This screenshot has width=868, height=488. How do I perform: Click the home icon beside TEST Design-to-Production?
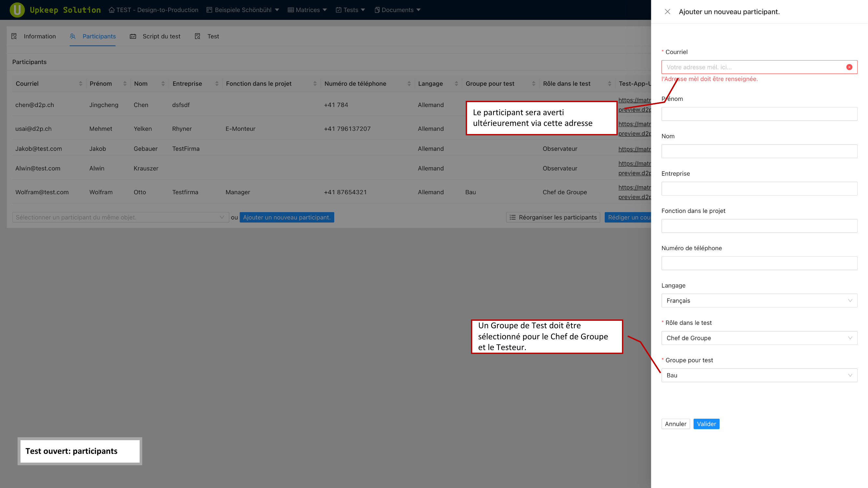coord(112,10)
